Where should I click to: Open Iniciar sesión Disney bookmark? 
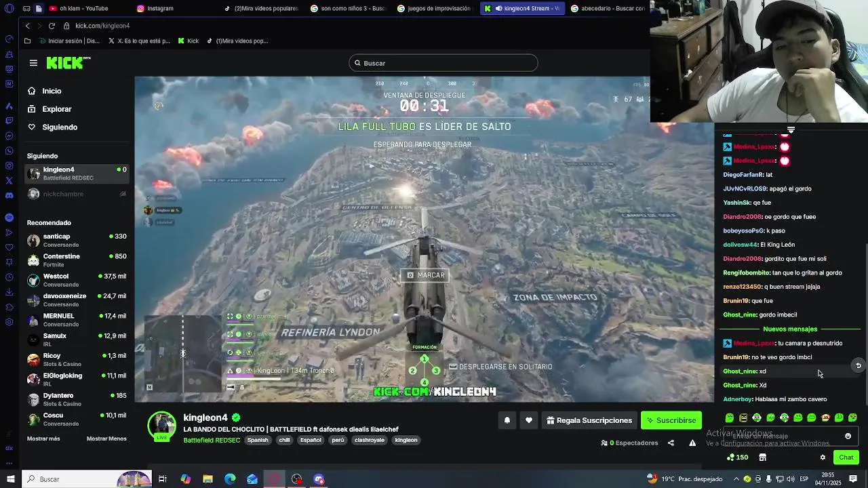pyautogui.click(x=69, y=41)
